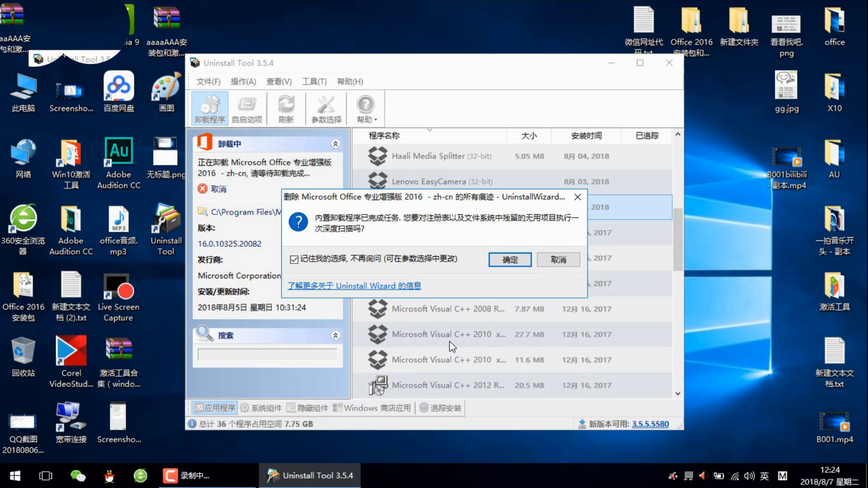Open Task View on the taskbar
This screenshot has height=488, width=868.
[x=46, y=475]
